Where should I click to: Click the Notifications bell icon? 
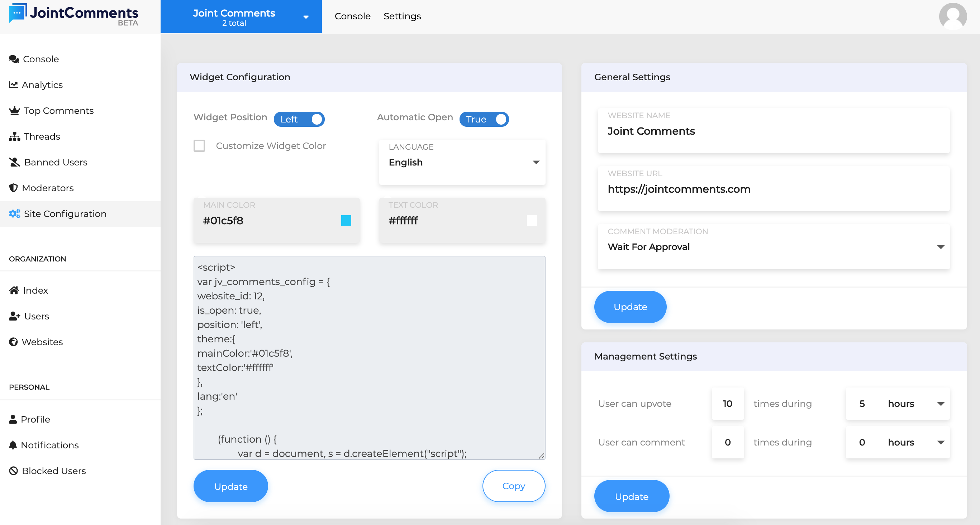[13, 445]
